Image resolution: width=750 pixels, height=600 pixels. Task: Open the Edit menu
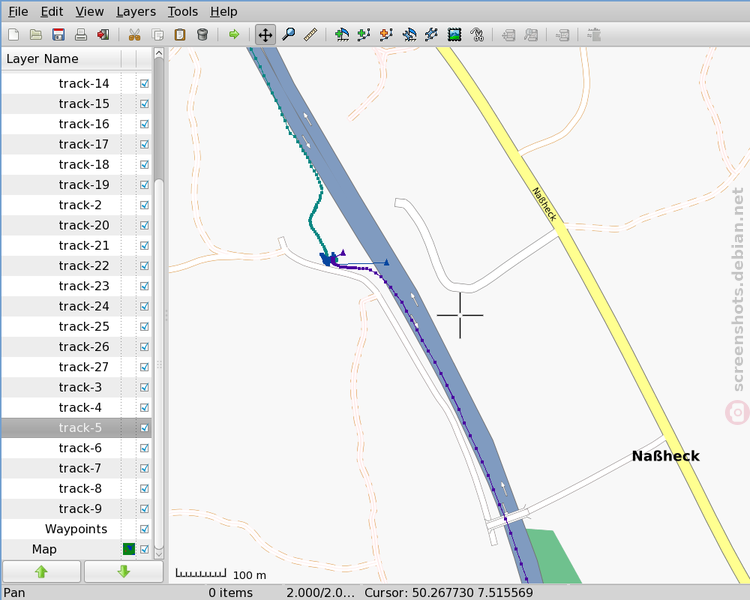click(x=52, y=11)
